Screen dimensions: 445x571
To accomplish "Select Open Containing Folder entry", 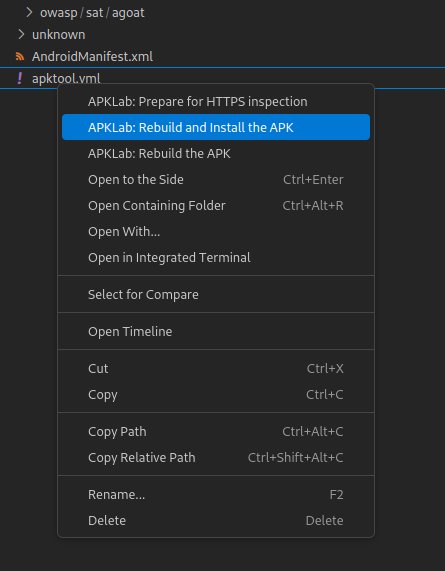I will [216, 205].
